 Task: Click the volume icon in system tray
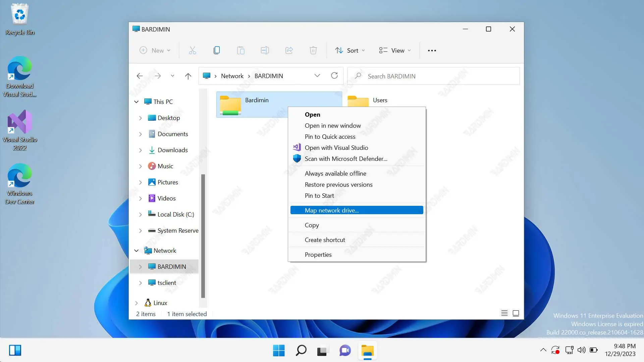(x=581, y=350)
